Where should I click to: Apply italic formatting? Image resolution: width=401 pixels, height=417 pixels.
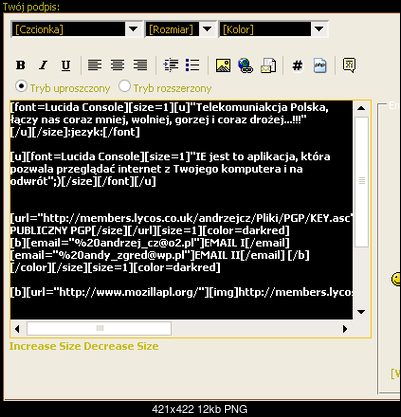pos(43,65)
